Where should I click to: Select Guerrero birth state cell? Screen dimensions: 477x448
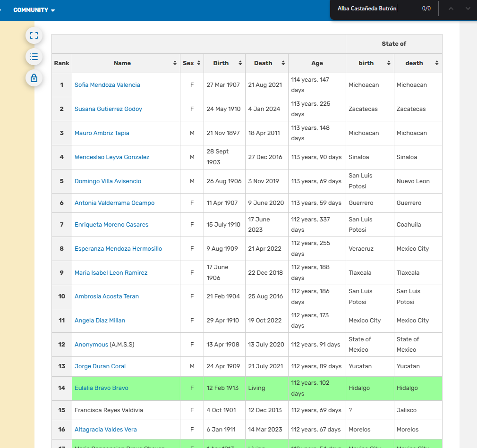(370, 203)
